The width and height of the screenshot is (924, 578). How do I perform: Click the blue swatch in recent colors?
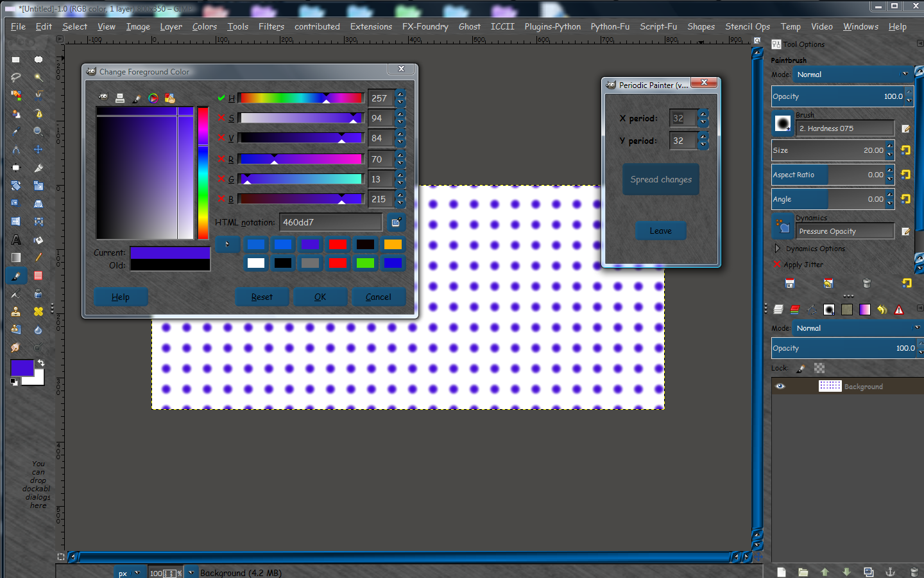(x=256, y=245)
